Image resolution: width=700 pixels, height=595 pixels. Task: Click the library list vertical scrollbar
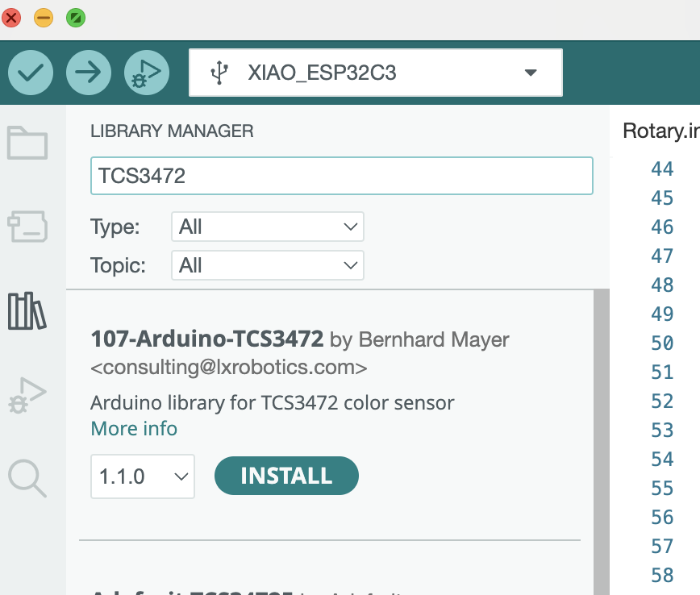click(602, 442)
